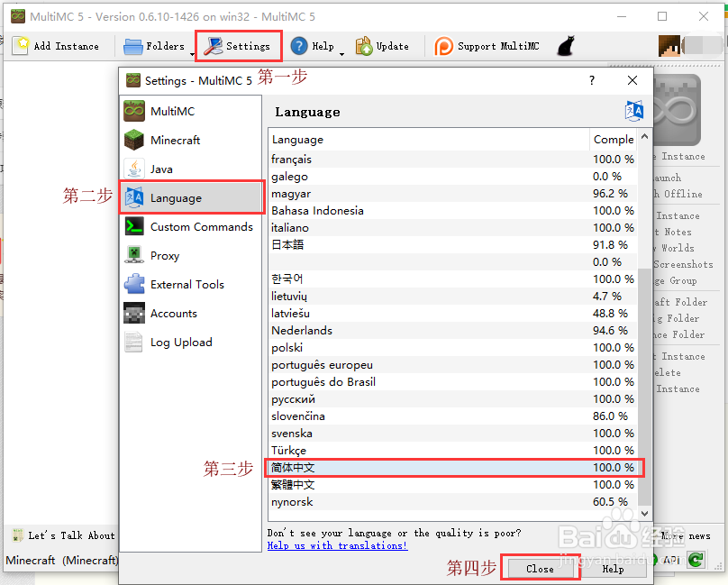Close the Settings dialog with X

pyautogui.click(x=632, y=80)
